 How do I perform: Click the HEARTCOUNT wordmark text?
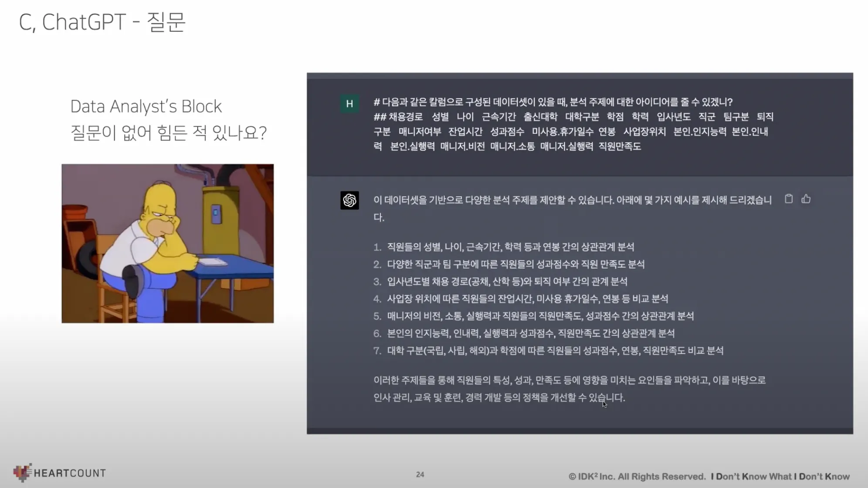(70, 473)
